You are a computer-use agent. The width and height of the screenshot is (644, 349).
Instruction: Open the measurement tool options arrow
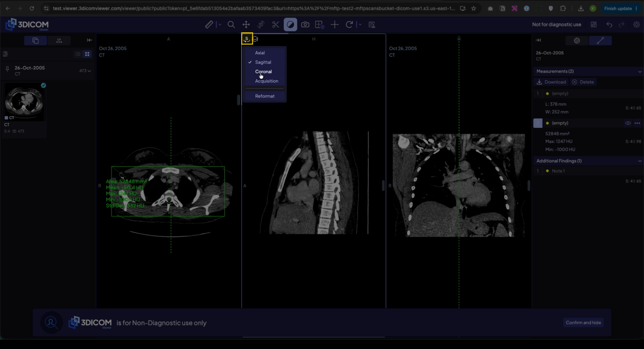click(x=220, y=24)
